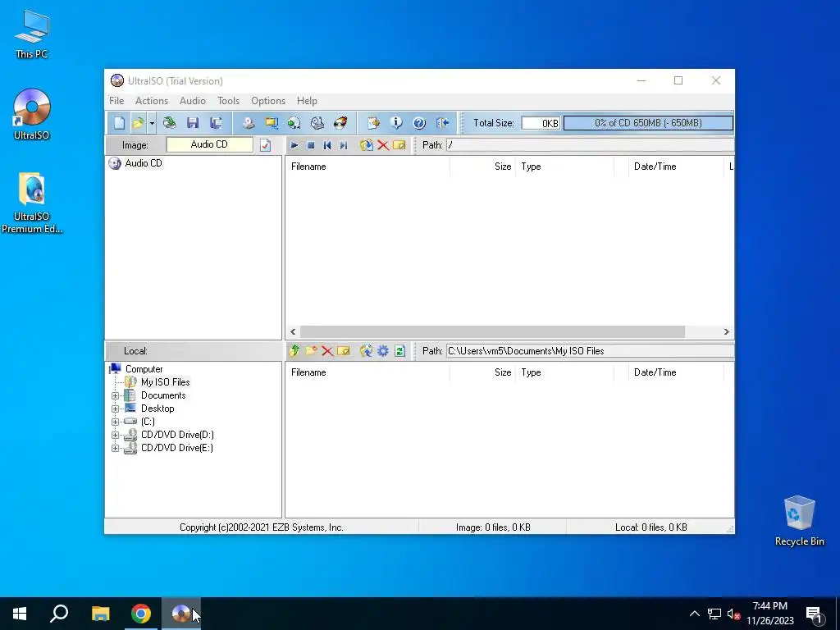Click the Total Size 0KB field
The width and height of the screenshot is (840, 630).
(x=541, y=123)
